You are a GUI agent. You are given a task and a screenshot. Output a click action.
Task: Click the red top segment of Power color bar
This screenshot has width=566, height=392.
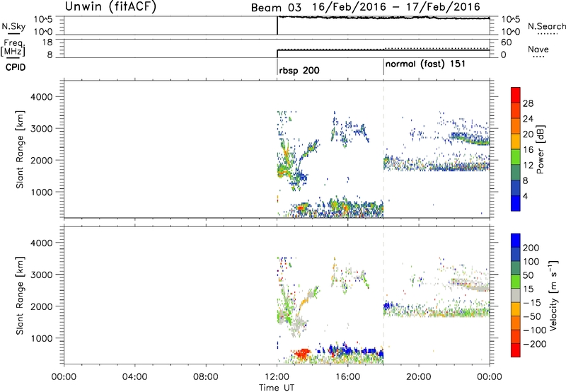pos(516,96)
